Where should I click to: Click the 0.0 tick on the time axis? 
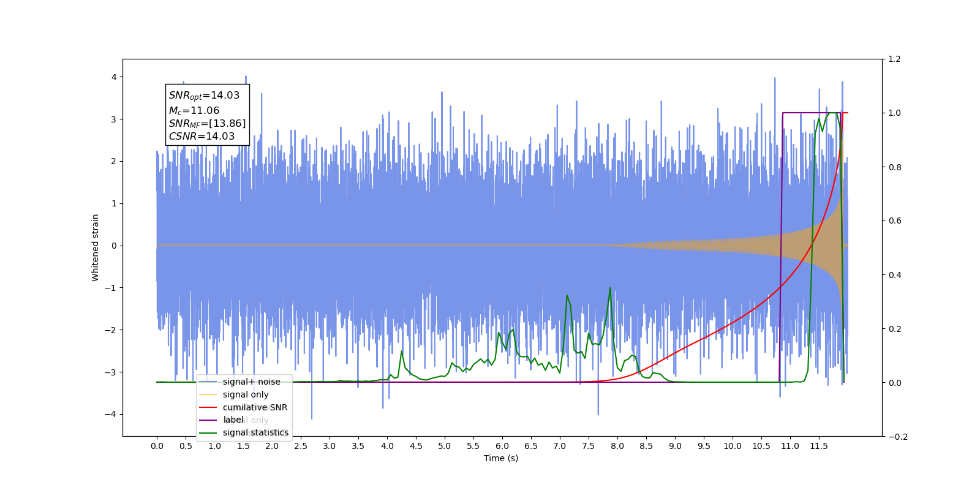click(157, 446)
